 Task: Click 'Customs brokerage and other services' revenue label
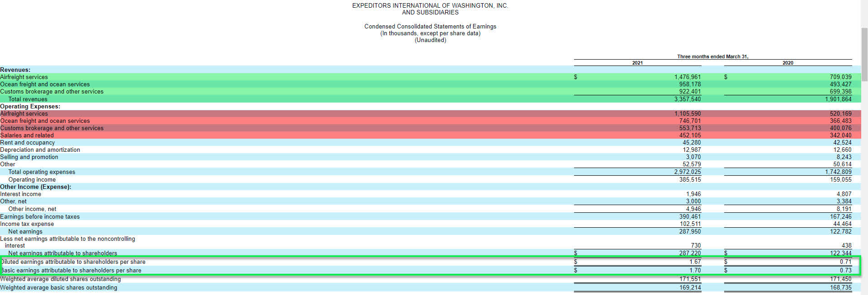52,92
